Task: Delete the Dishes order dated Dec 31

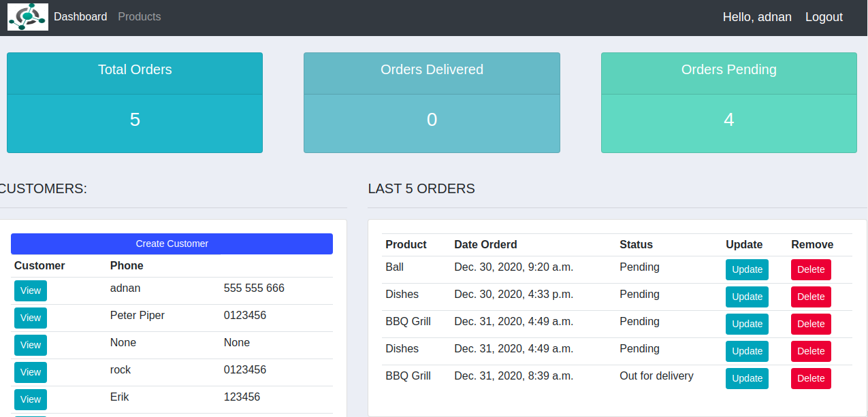Action: point(811,351)
